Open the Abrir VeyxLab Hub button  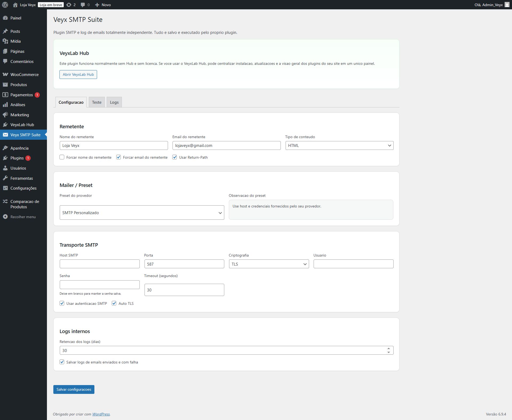coord(78,74)
